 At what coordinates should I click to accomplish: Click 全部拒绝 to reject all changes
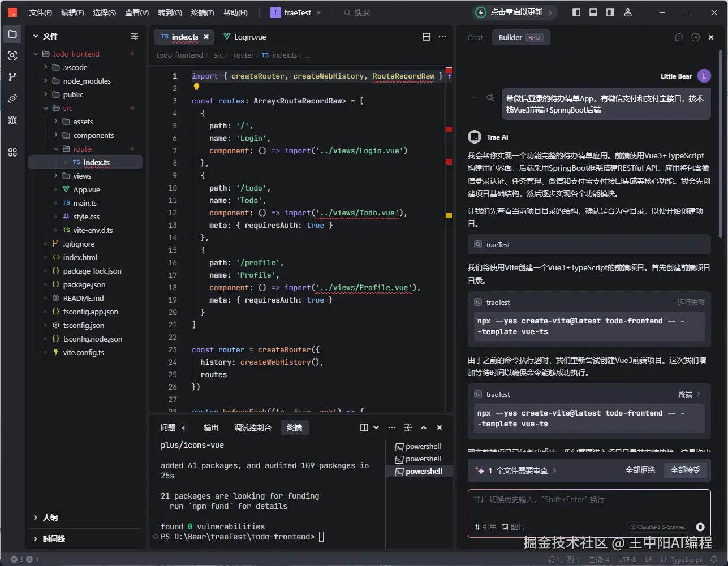point(640,470)
